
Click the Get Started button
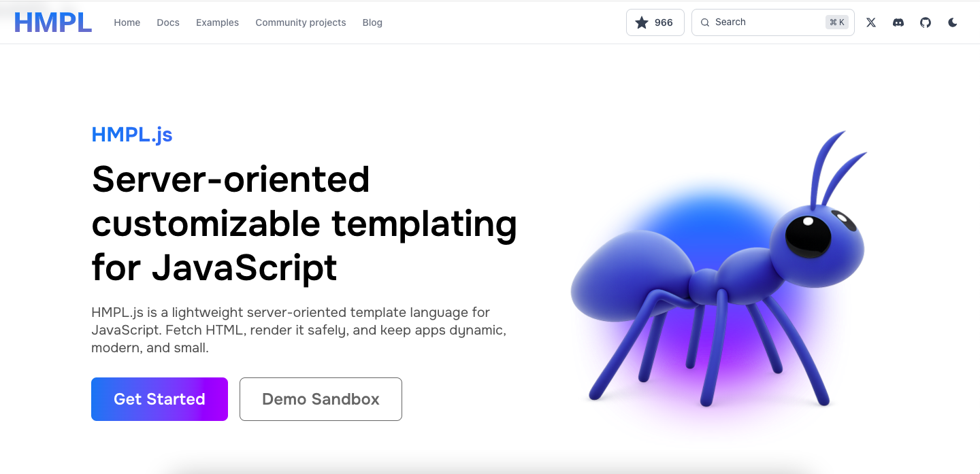tap(159, 399)
